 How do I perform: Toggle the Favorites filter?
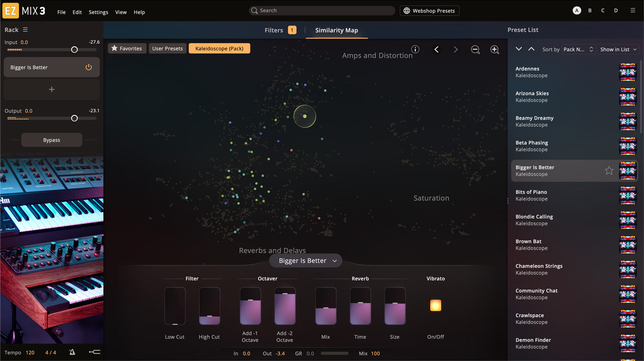click(x=127, y=48)
